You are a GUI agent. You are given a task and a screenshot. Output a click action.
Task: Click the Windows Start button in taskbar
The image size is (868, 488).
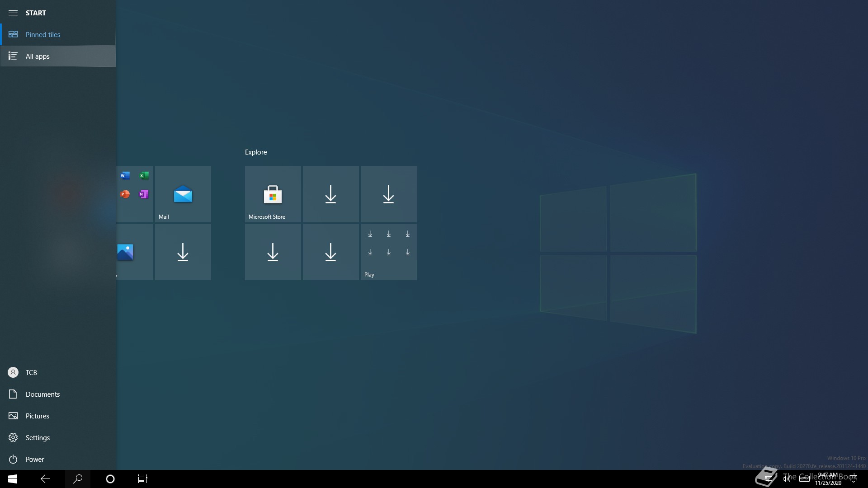[x=13, y=479]
